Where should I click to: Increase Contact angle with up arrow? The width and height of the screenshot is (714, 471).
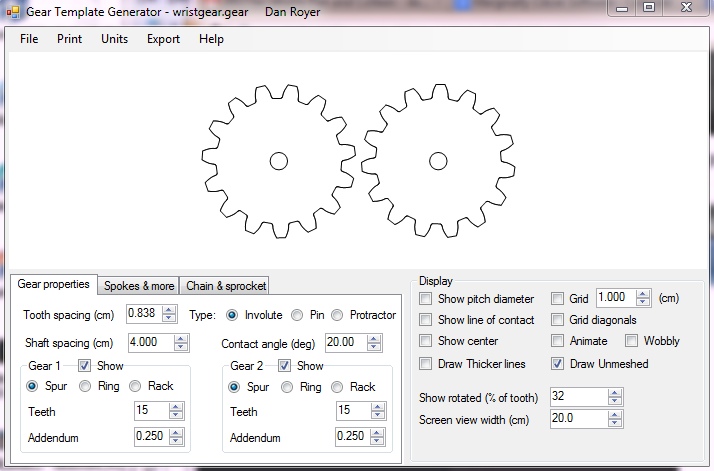pos(374,339)
